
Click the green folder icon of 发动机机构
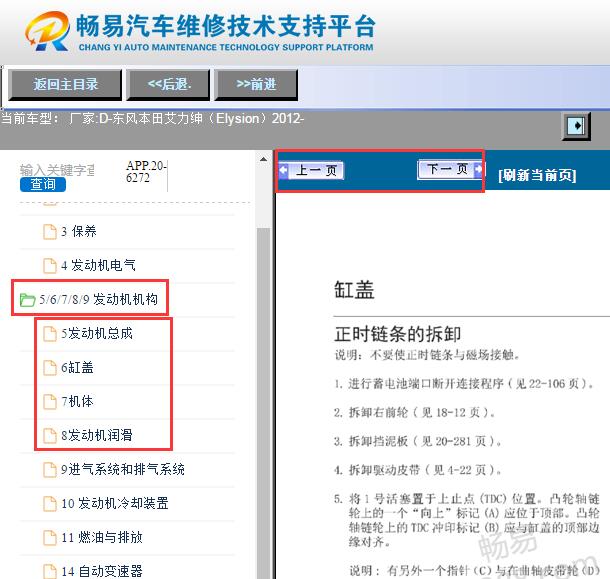27,300
